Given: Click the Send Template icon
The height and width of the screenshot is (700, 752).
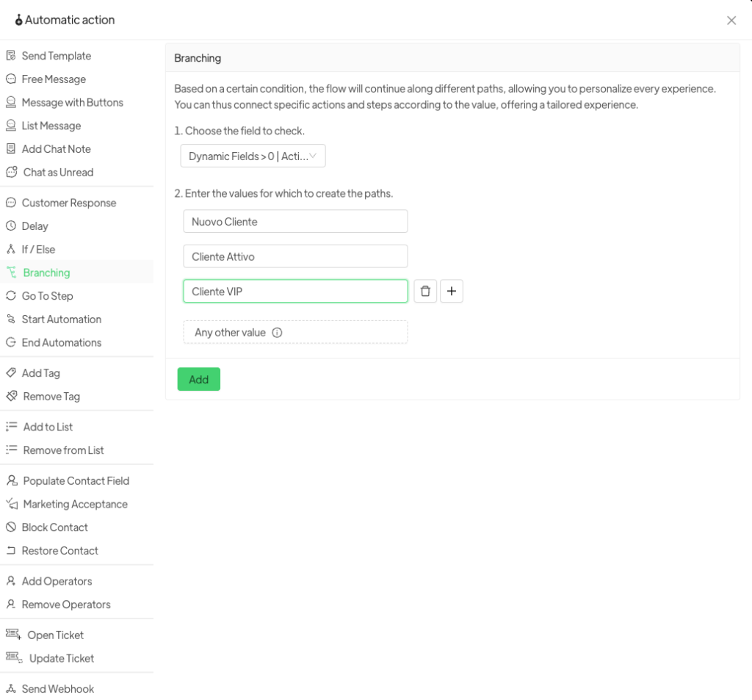Looking at the screenshot, I should click(x=11, y=56).
